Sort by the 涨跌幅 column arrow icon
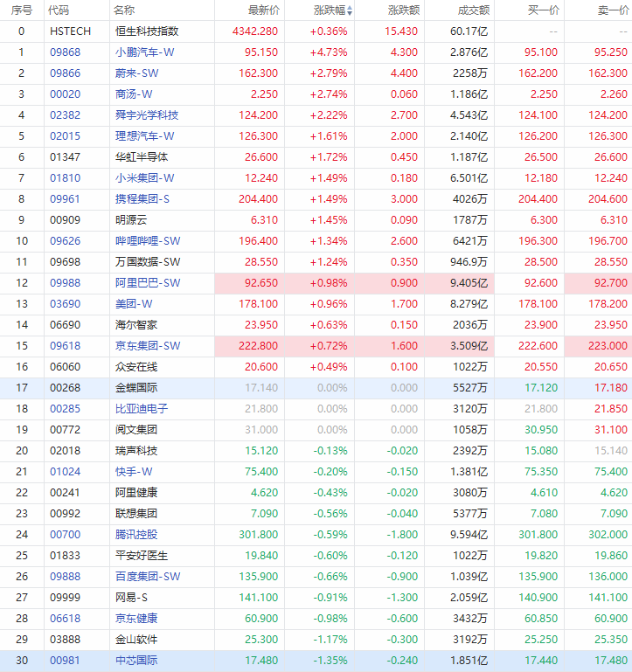632x672 pixels. point(350,10)
